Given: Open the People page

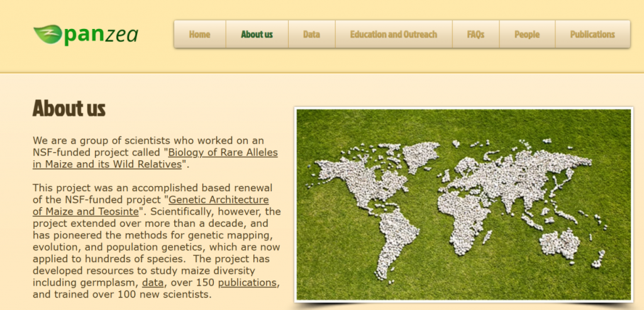Looking at the screenshot, I should tap(526, 35).
